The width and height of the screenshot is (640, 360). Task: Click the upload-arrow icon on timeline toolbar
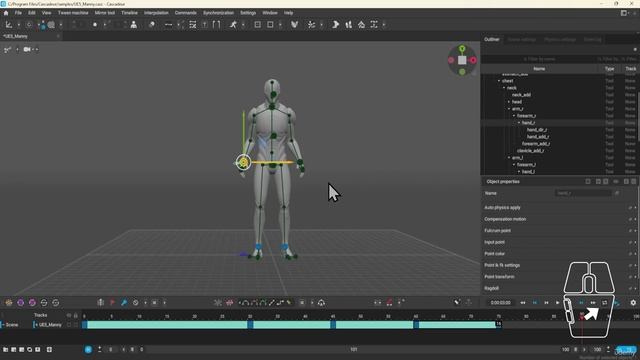tap(321, 303)
